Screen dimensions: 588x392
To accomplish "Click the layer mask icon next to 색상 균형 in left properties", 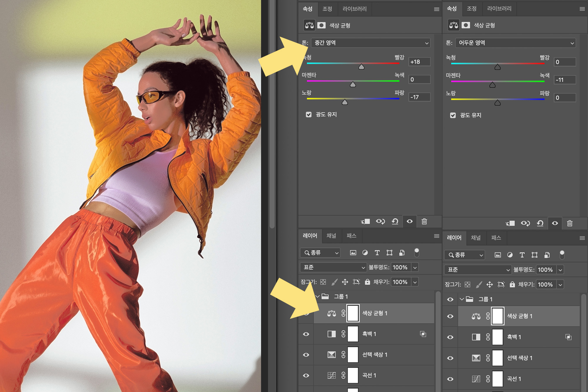I will pyautogui.click(x=321, y=25).
